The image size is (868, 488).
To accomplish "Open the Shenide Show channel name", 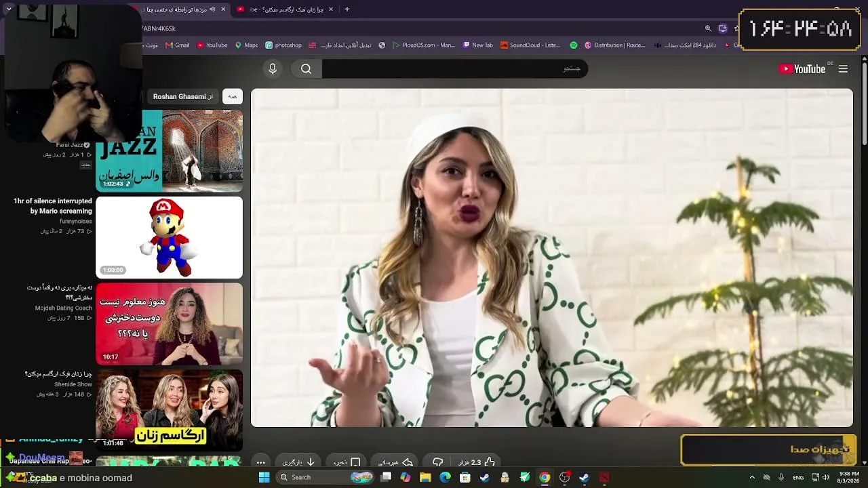I will pyautogui.click(x=73, y=384).
